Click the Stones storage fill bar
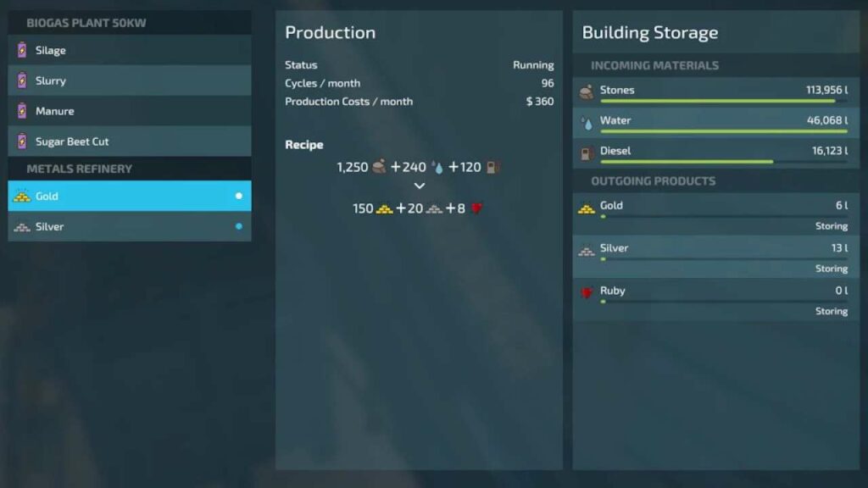The height and width of the screenshot is (488, 868). [x=721, y=101]
